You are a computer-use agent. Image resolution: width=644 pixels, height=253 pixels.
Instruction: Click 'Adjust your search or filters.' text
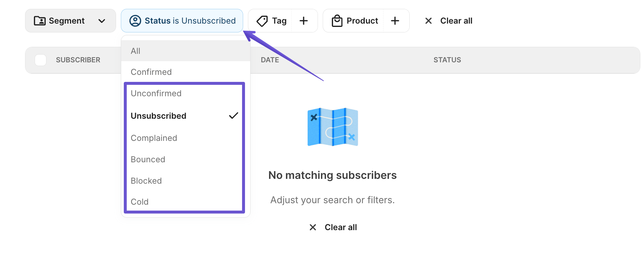click(332, 200)
